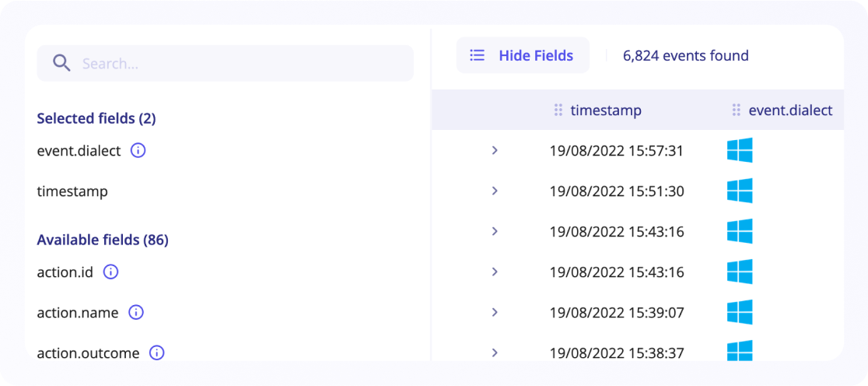Sort by the timestamp column header

pyautogui.click(x=606, y=111)
